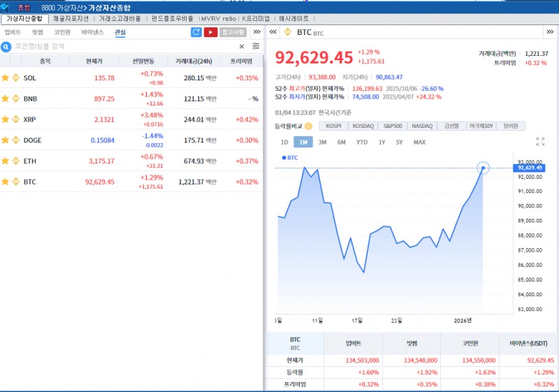
Task: Set chart range to 1M
Action: [303, 142]
